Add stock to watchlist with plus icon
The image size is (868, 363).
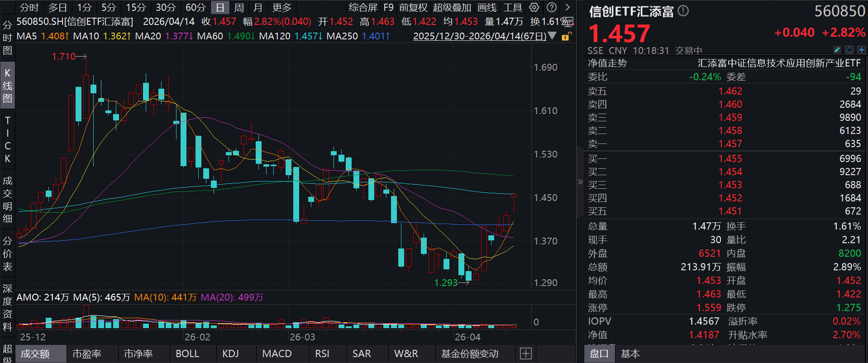pyautogui.click(x=861, y=50)
